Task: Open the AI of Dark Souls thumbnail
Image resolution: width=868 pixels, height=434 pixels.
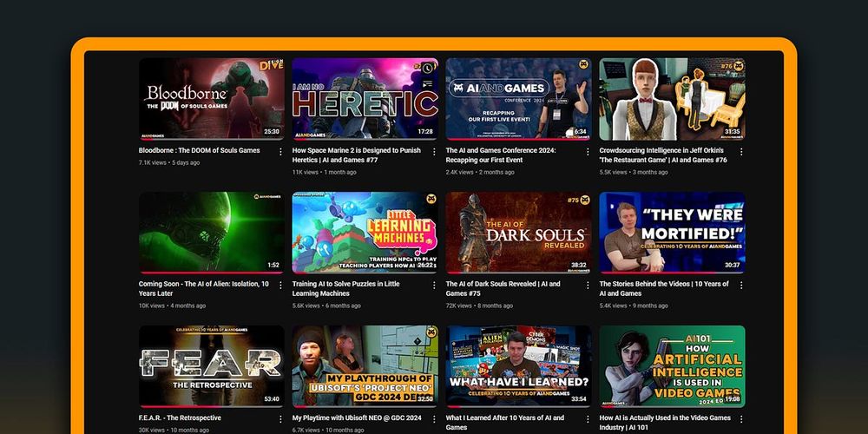Action: point(519,233)
